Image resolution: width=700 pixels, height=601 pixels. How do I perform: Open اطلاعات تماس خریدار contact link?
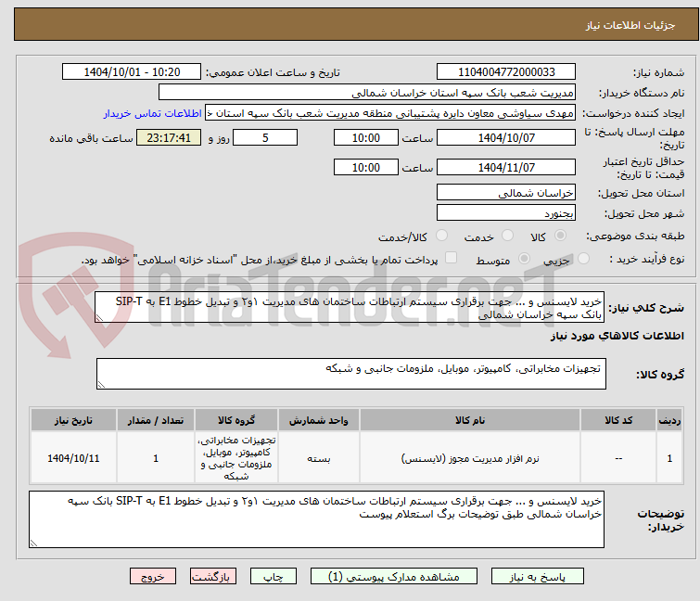point(153,113)
